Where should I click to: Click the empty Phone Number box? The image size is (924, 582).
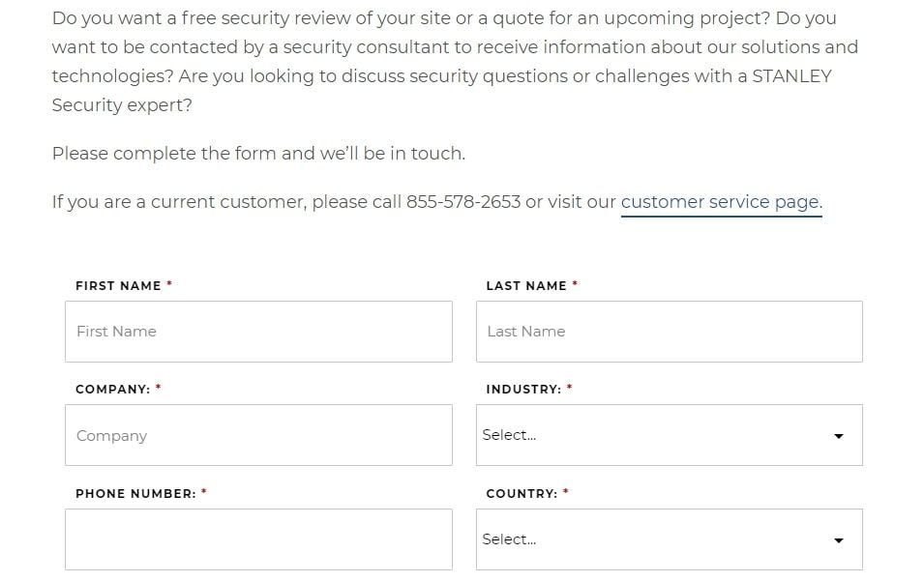258,539
